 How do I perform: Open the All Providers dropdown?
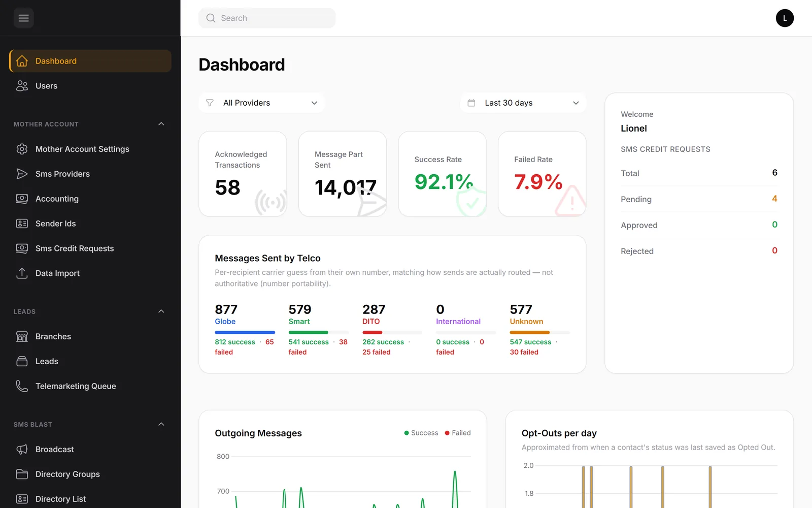tap(262, 103)
